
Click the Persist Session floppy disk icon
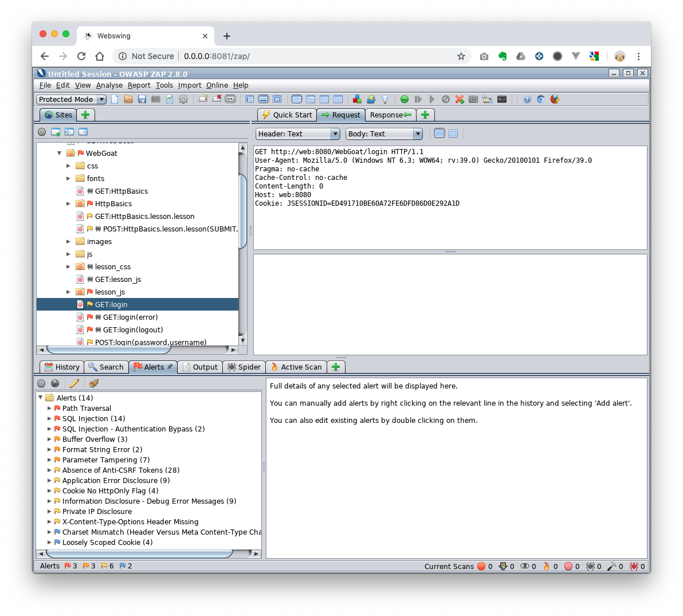point(142,99)
